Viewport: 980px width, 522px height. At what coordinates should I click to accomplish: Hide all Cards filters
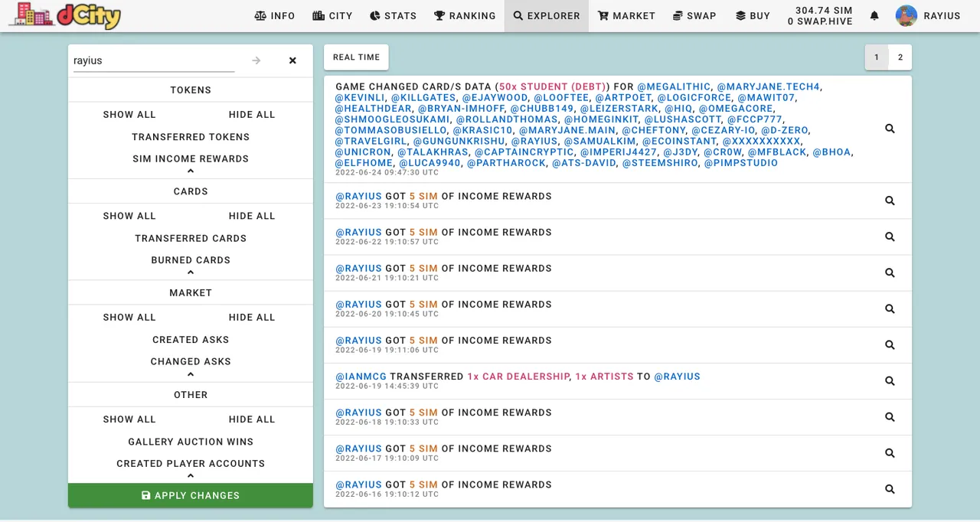click(252, 216)
